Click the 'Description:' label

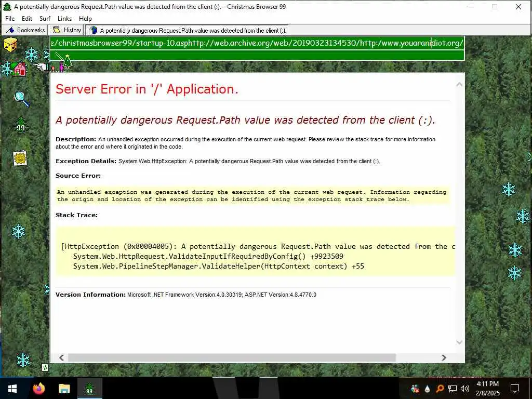(x=76, y=139)
